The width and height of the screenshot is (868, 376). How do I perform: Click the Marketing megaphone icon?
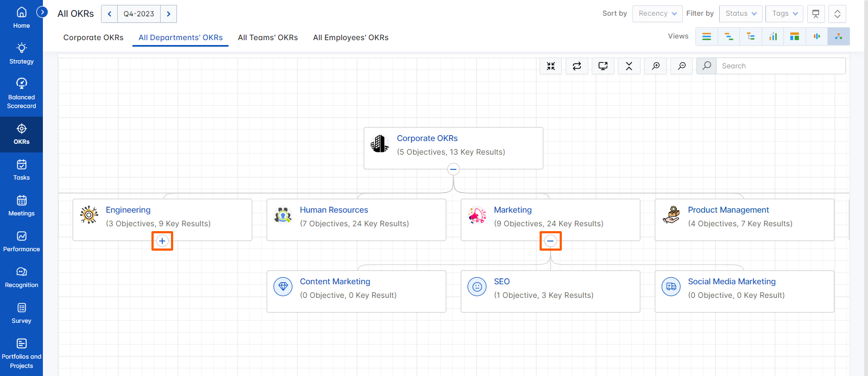click(477, 215)
